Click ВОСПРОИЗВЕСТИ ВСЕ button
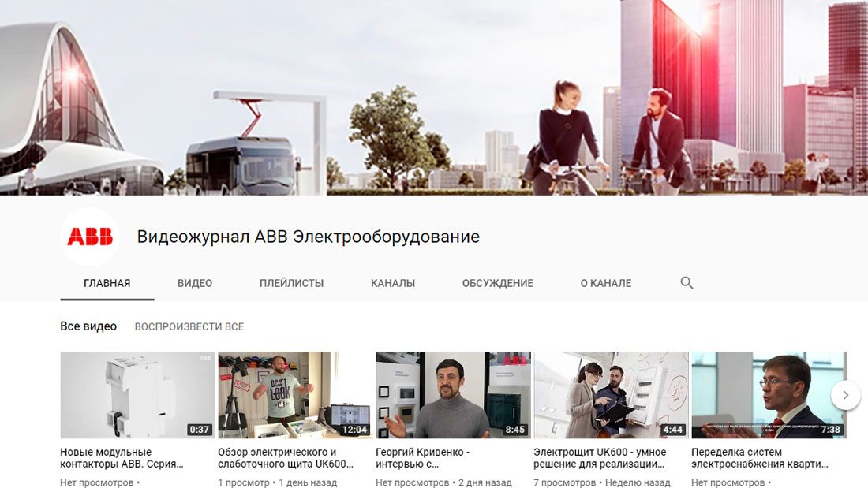This screenshot has height=488, width=868. (x=189, y=327)
